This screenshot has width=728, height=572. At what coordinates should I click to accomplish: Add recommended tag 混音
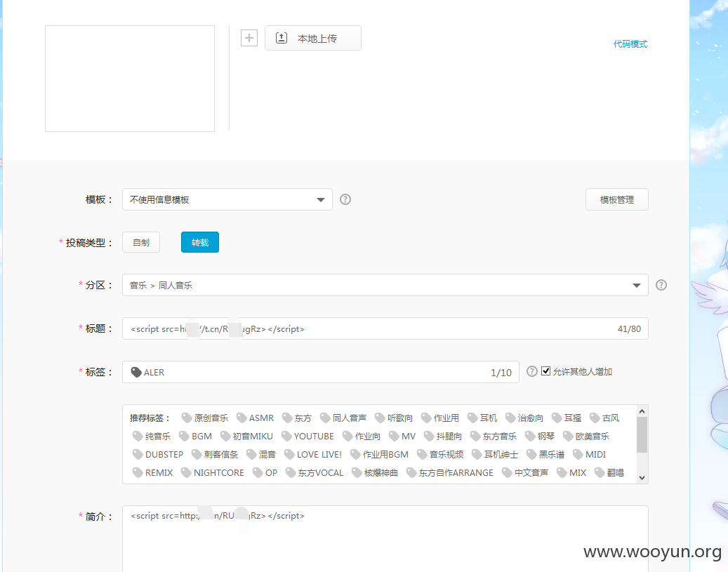tap(261, 454)
